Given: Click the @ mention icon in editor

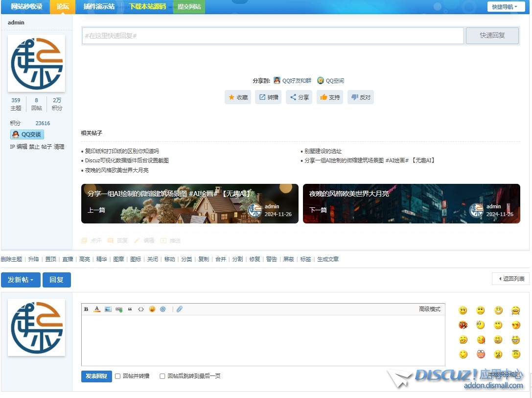Looking at the screenshot, I should coord(163,309).
